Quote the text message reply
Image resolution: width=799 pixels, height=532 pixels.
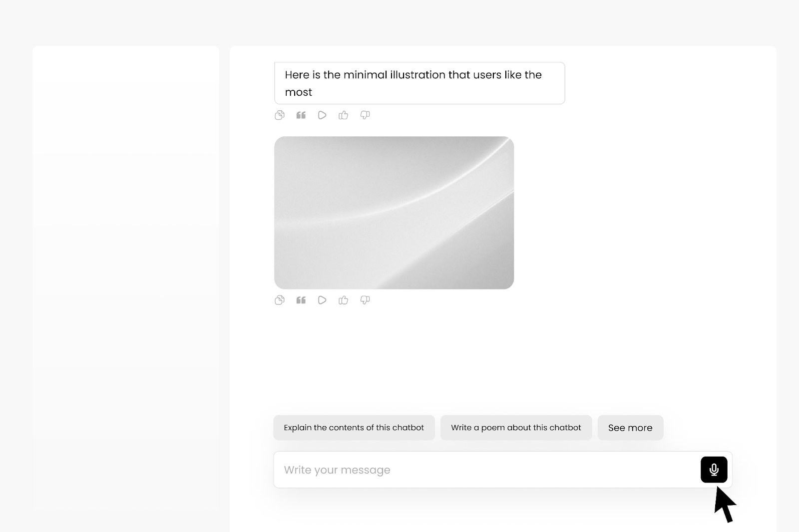(301, 115)
